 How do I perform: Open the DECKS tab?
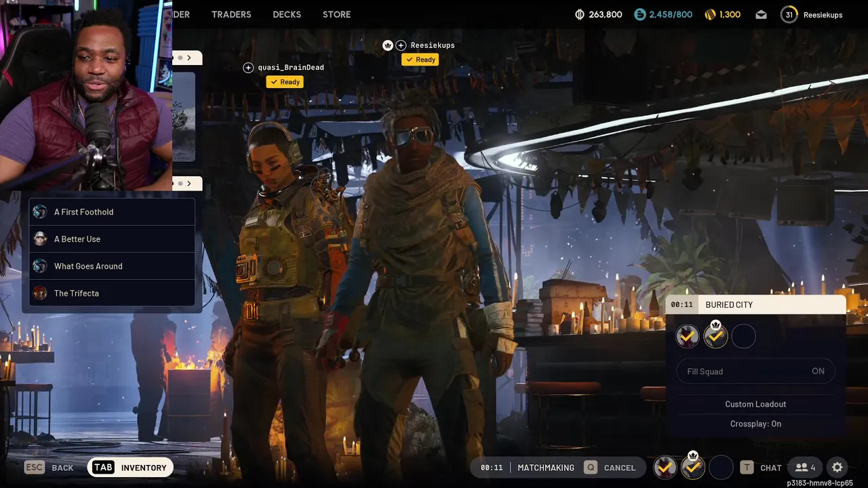(x=287, y=14)
